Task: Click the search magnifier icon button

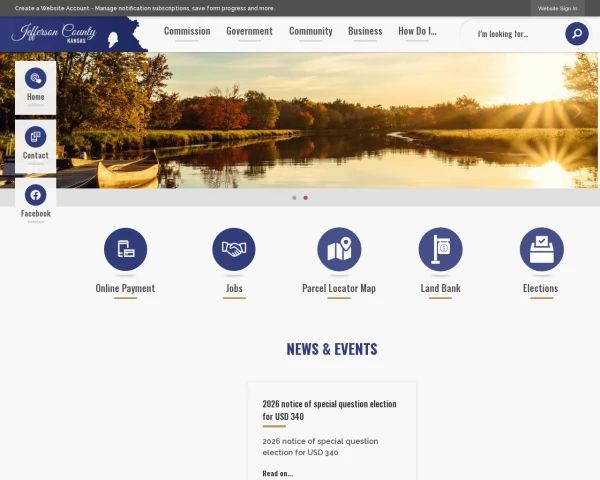Action: coord(577,34)
